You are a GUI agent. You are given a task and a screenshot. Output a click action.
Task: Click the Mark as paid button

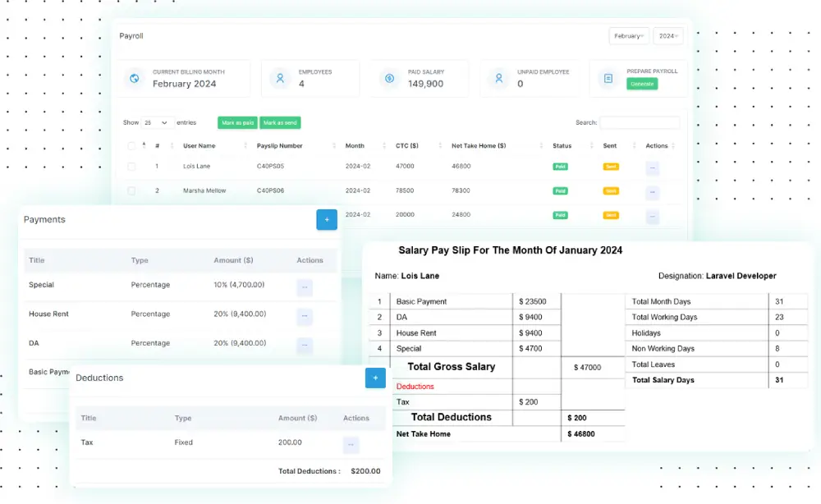(x=237, y=123)
